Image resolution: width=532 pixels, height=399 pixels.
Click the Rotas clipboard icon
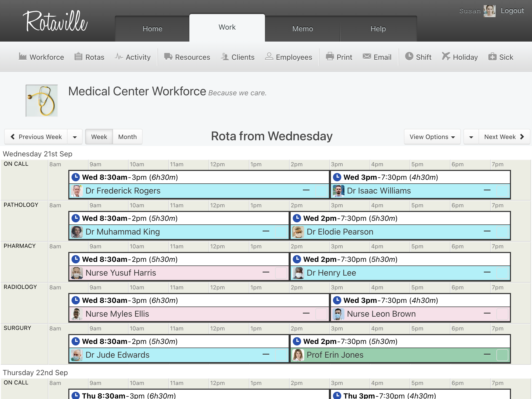78,56
